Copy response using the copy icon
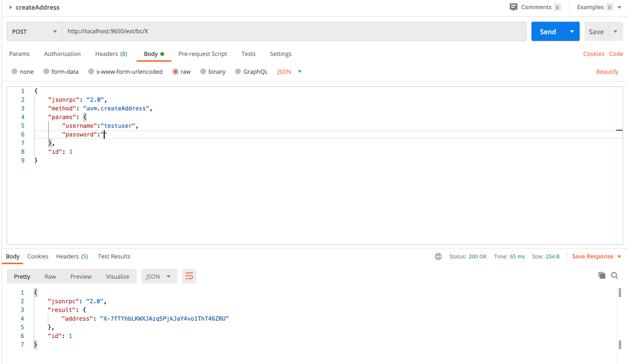The width and height of the screenshot is (628, 364). point(602,275)
